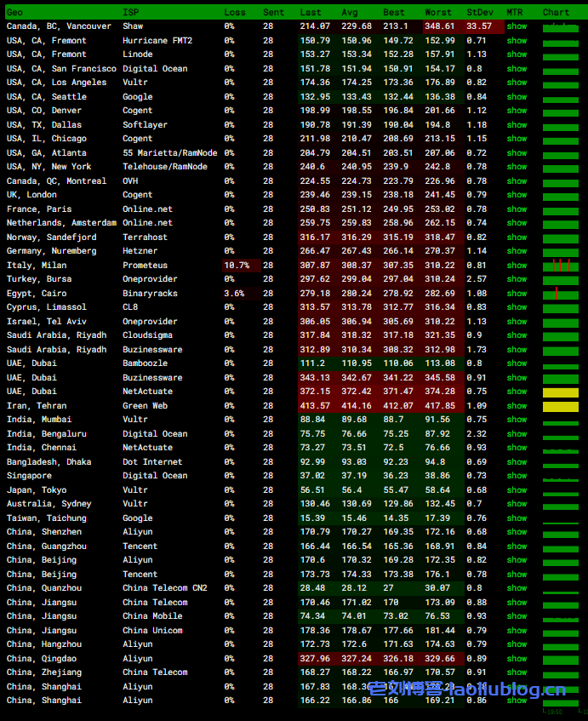
Task: Open MTR for Japan, Tokyo Vultr
Action: [x=517, y=490]
